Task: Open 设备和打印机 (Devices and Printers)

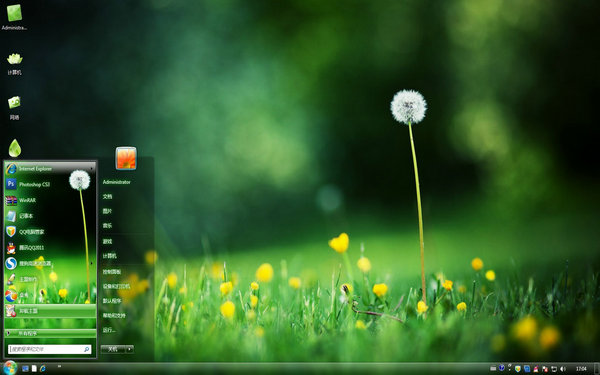Action: 116,286
